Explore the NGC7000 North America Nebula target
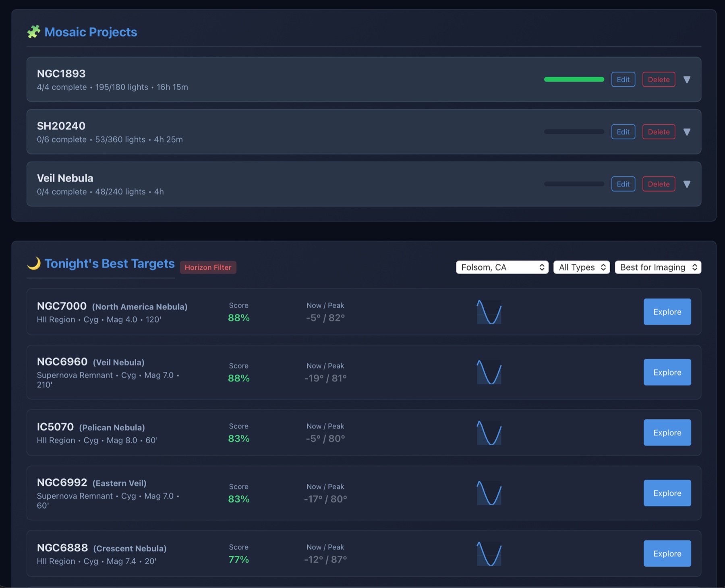The width and height of the screenshot is (725, 588). tap(667, 312)
